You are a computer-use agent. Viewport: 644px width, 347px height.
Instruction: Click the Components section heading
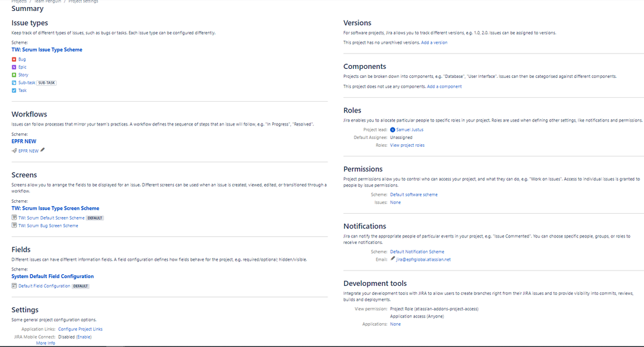pos(365,66)
